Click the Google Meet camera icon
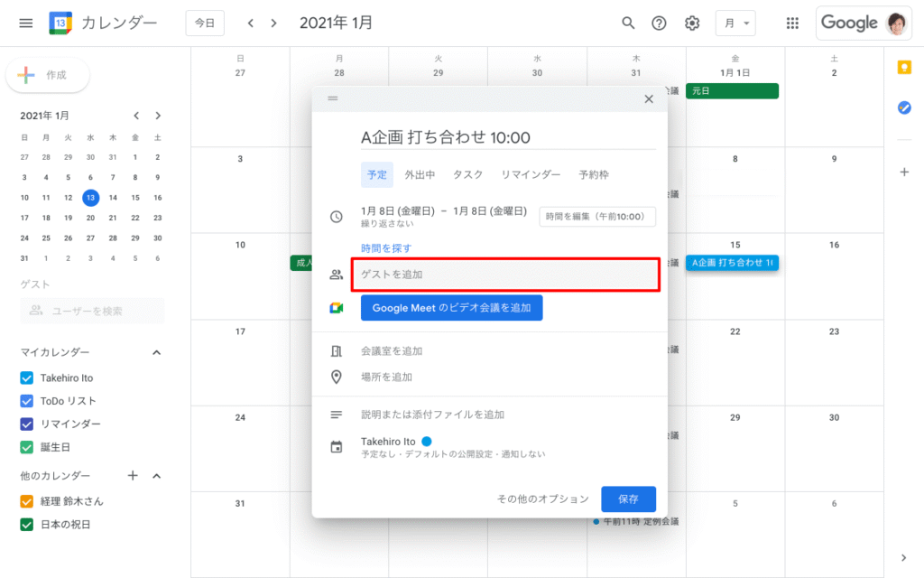924x578 pixels. [x=336, y=308]
